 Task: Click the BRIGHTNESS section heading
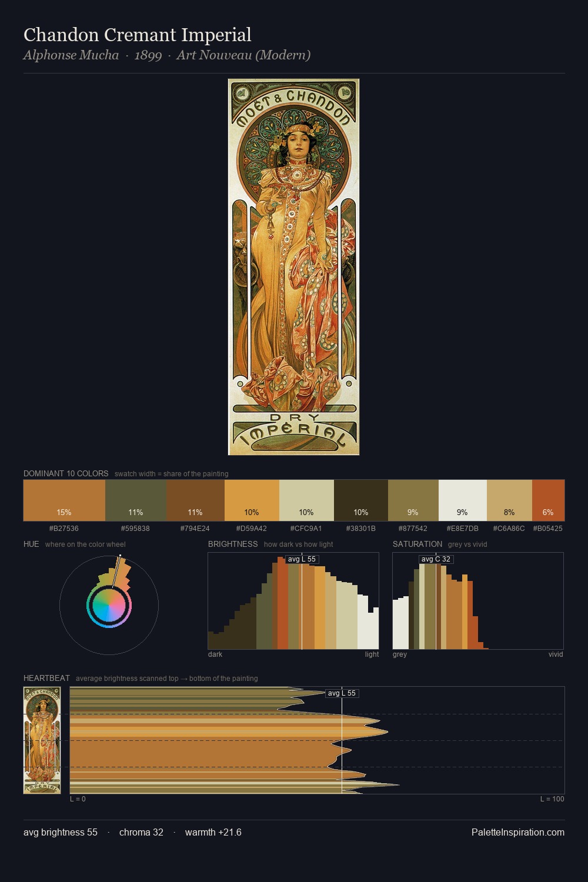(233, 544)
